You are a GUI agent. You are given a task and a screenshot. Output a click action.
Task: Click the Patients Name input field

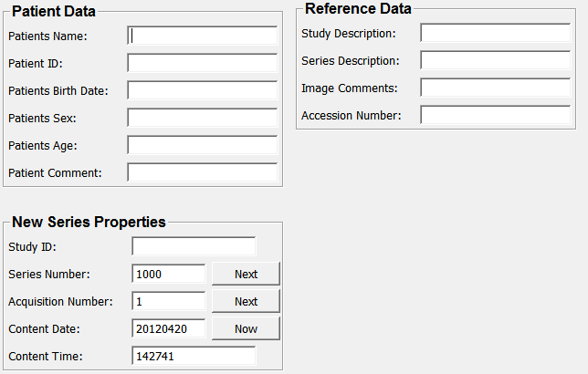coord(202,36)
